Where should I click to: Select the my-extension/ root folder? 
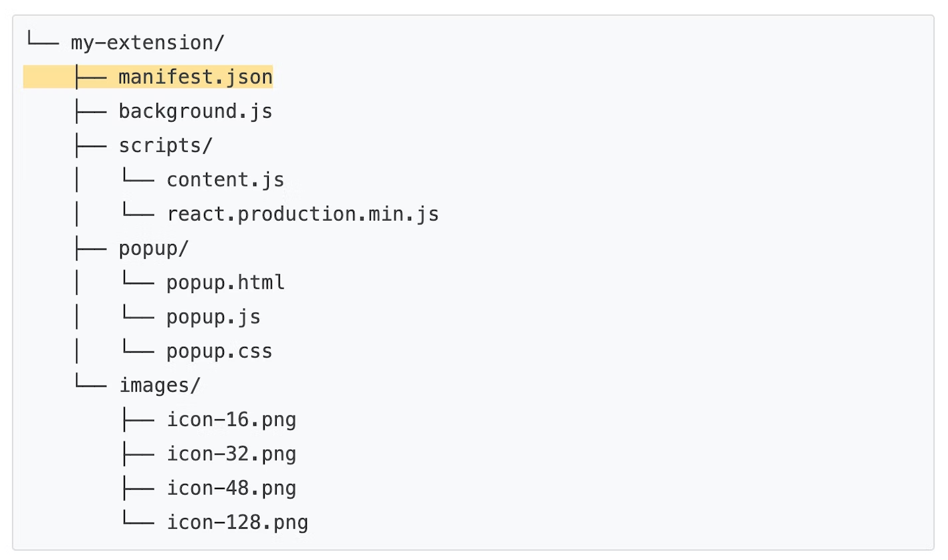point(147,43)
